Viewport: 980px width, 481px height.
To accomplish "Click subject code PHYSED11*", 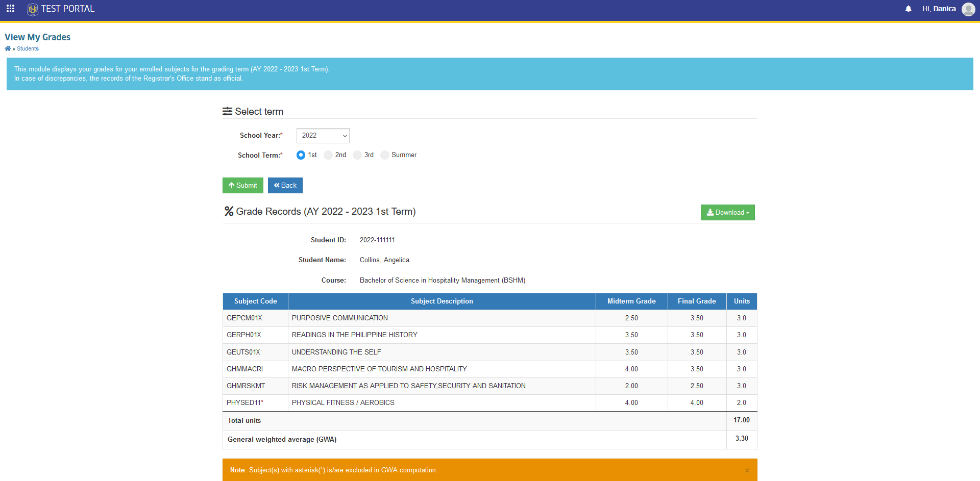I will tap(245, 403).
